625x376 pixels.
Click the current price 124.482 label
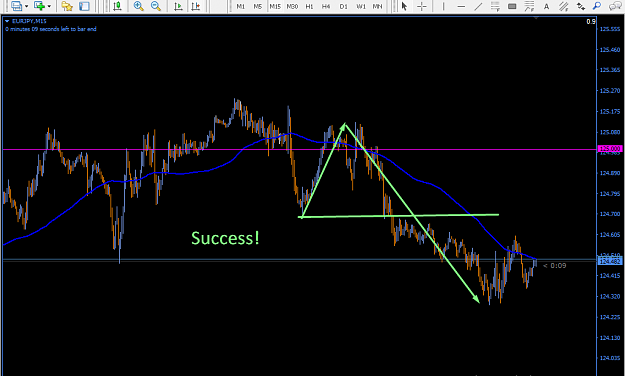click(610, 261)
